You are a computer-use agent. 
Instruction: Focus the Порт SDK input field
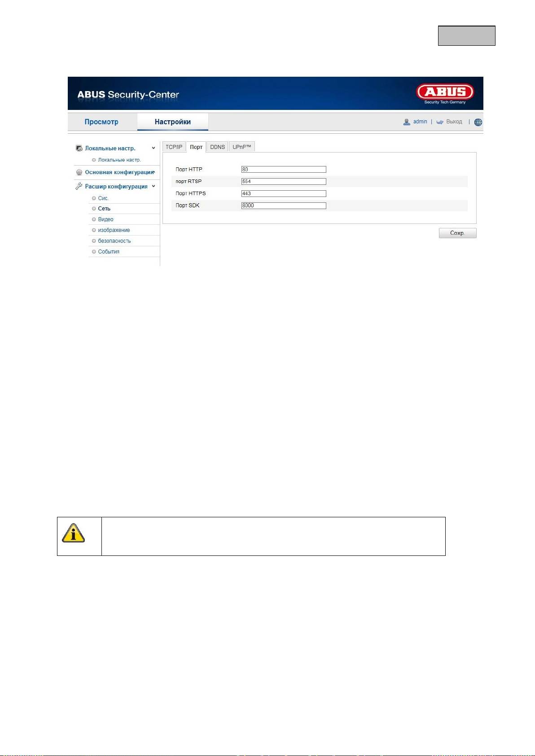284,205
